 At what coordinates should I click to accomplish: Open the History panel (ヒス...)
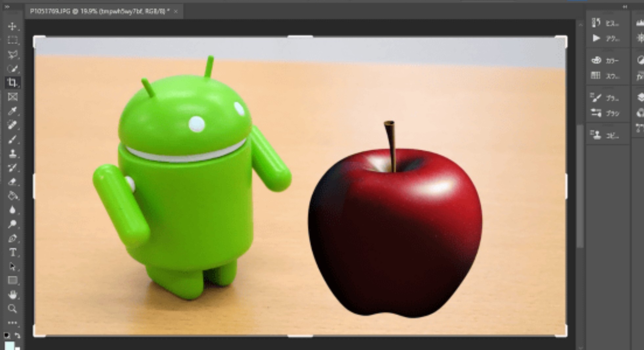(x=606, y=23)
